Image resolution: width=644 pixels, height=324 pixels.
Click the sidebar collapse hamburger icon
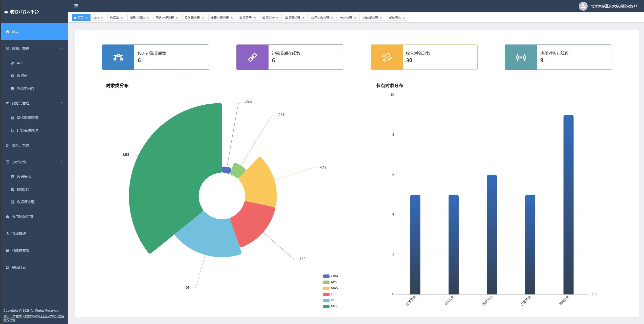tap(76, 6)
